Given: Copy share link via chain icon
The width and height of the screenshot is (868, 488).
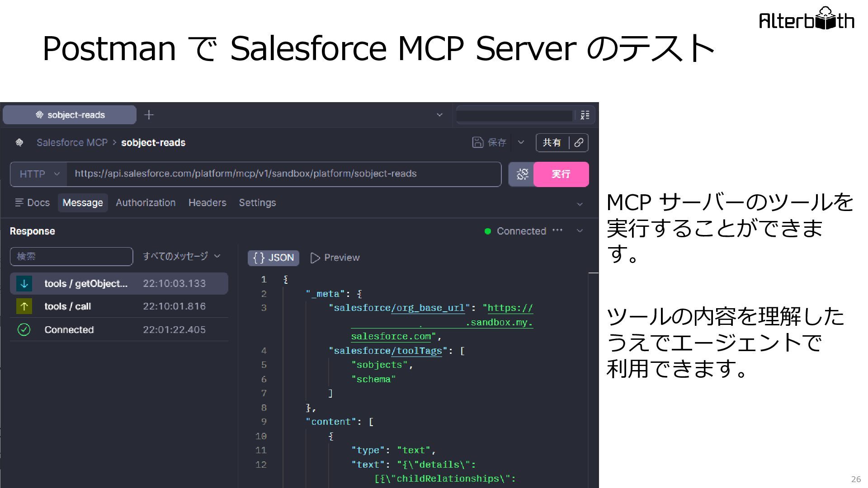Looking at the screenshot, I should coord(579,142).
